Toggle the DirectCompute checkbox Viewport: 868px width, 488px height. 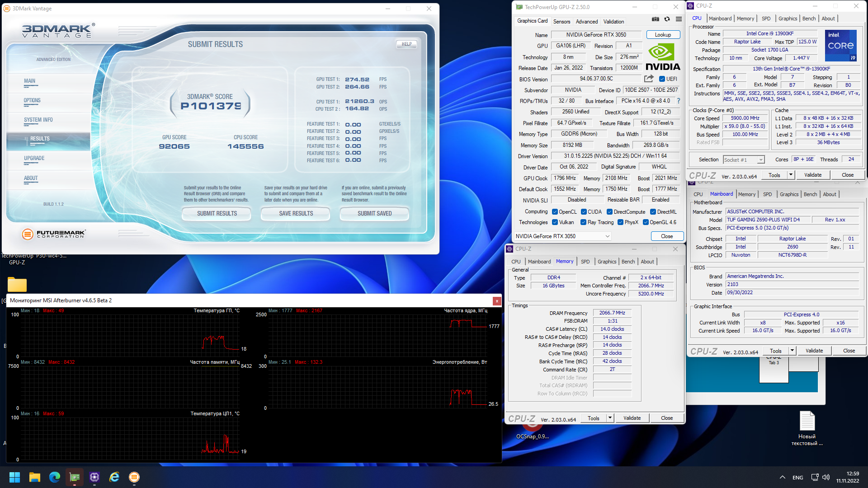pyautogui.click(x=609, y=212)
